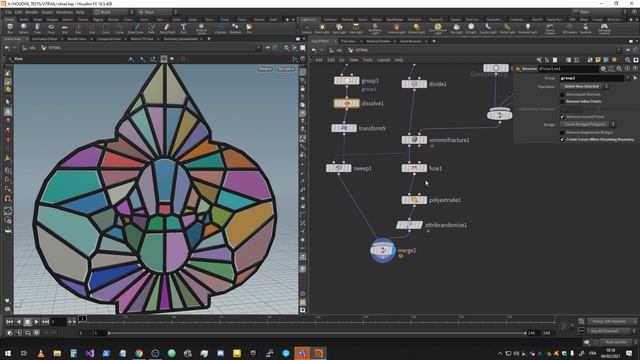Open the parameter gear menu for dissolve1
640x360 pixels.
click(x=603, y=69)
